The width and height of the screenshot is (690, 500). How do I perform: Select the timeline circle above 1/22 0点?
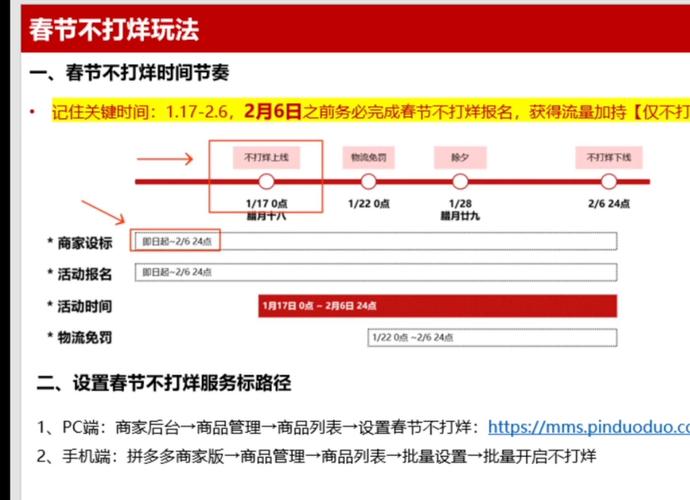coord(368,181)
